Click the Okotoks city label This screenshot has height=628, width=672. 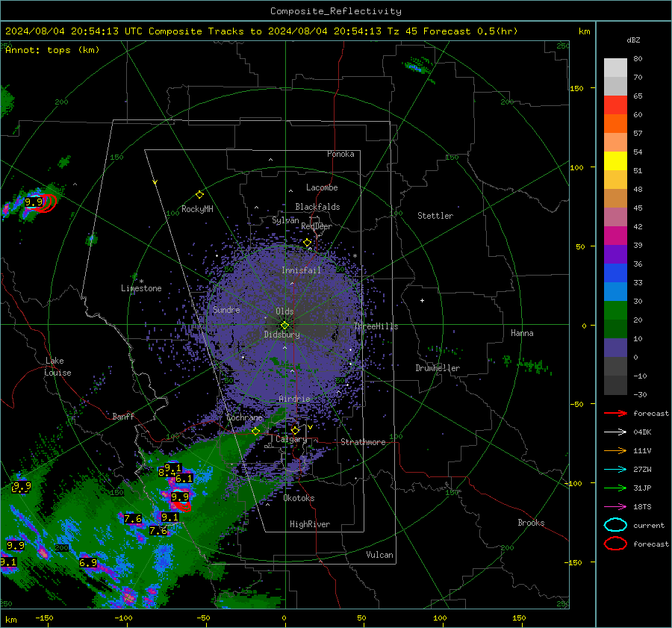pos(299,499)
